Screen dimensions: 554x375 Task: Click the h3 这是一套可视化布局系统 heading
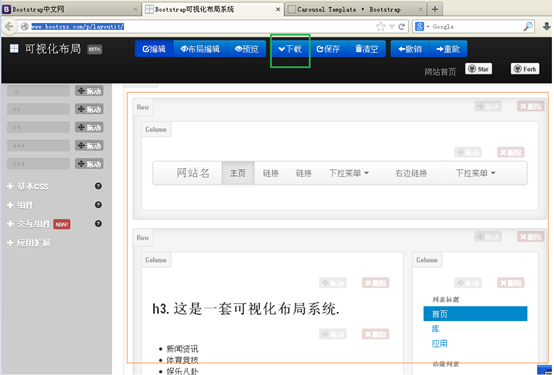pyautogui.click(x=246, y=309)
